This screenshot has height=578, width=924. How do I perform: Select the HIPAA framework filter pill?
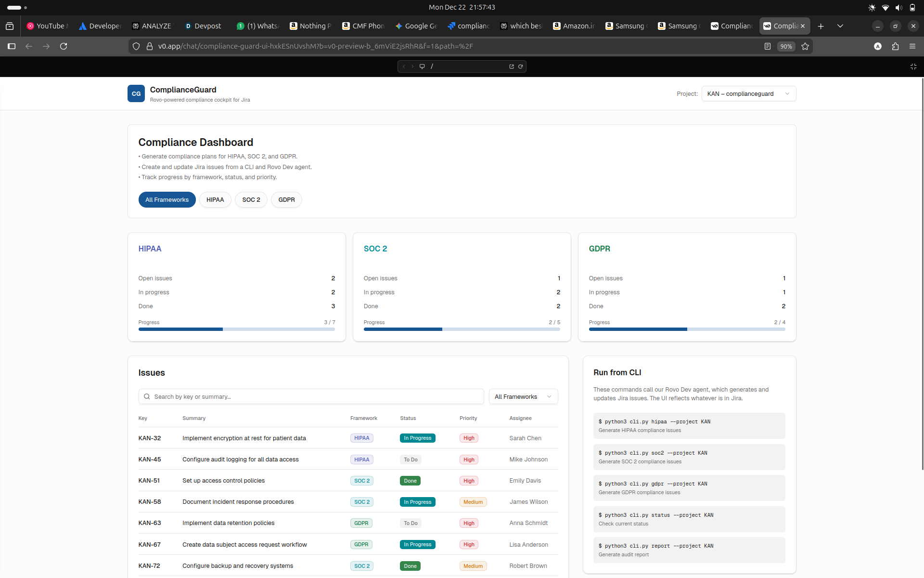point(215,200)
